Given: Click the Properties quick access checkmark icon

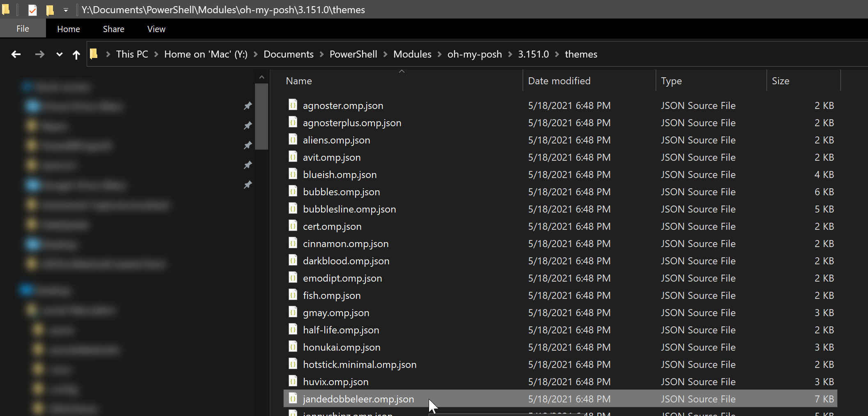Looking at the screenshot, I should (x=32, y=10).
